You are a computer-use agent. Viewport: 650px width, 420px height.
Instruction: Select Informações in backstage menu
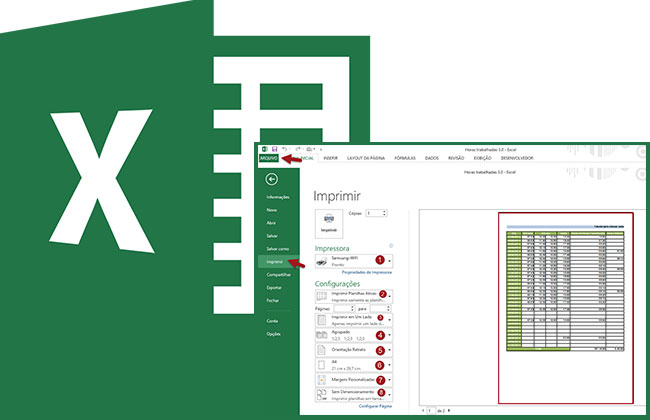[278, 197]
